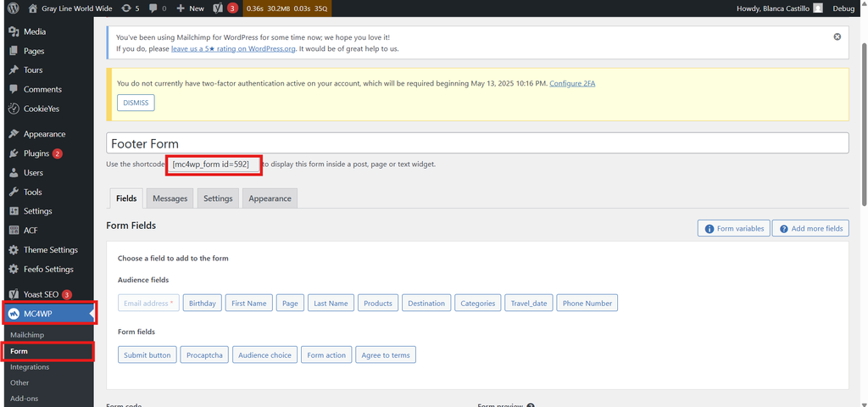Click the Theme Settings gear icon
The height and width of the screenshot is (407, 868).
click(14, 250)
